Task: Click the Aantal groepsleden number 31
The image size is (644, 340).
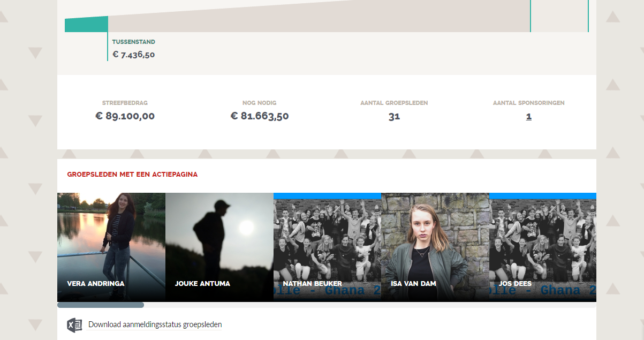Action: click(x=394, y=116)
